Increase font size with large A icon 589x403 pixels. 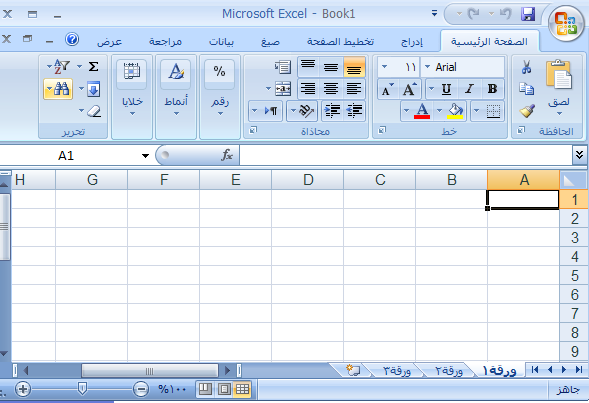point(410,89)
